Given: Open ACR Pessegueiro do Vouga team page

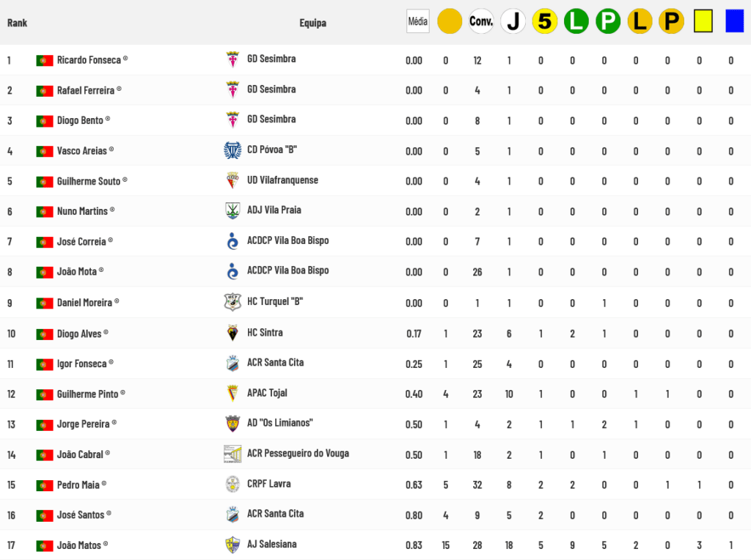Looking at the screenshot, I should [298, 453].
